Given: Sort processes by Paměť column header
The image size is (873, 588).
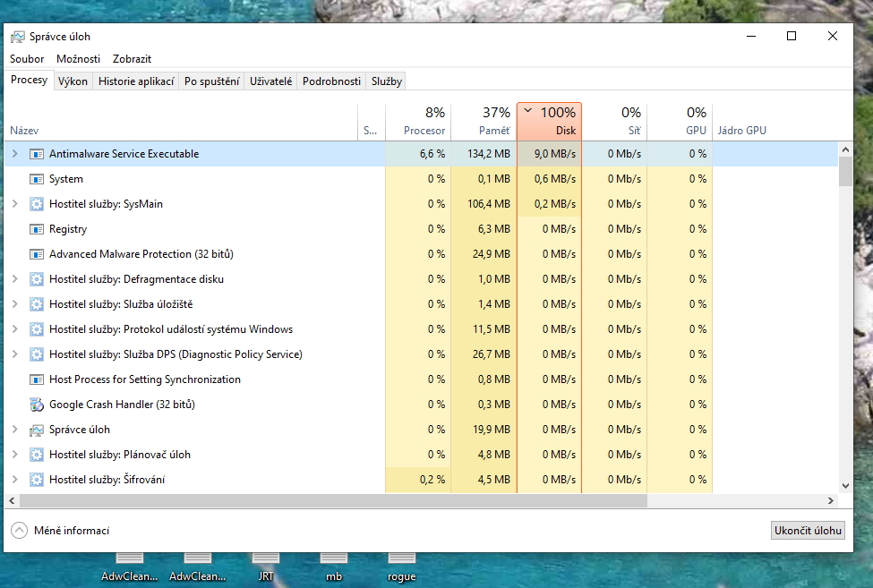Looking at the screenshot, I should point(484,122).
